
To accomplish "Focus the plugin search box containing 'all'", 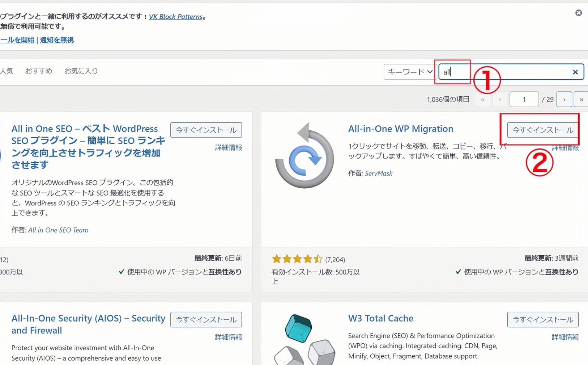I will 511,72.
